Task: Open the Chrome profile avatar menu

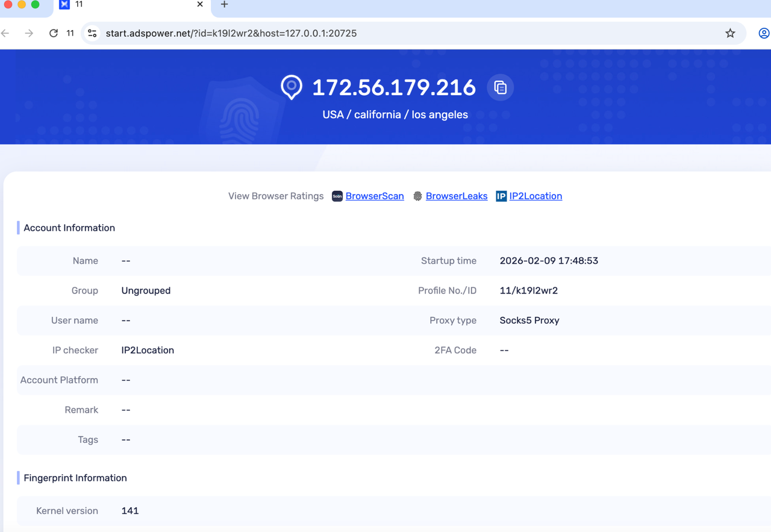Action: pos(763,33)
